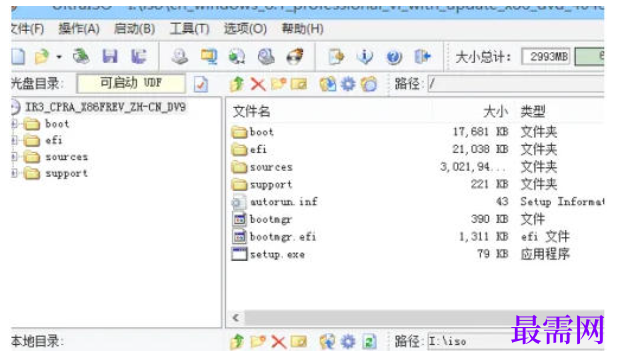The image size is (623, 361).
Task: Expand the efi folder tree node
Action: (14, 140)
